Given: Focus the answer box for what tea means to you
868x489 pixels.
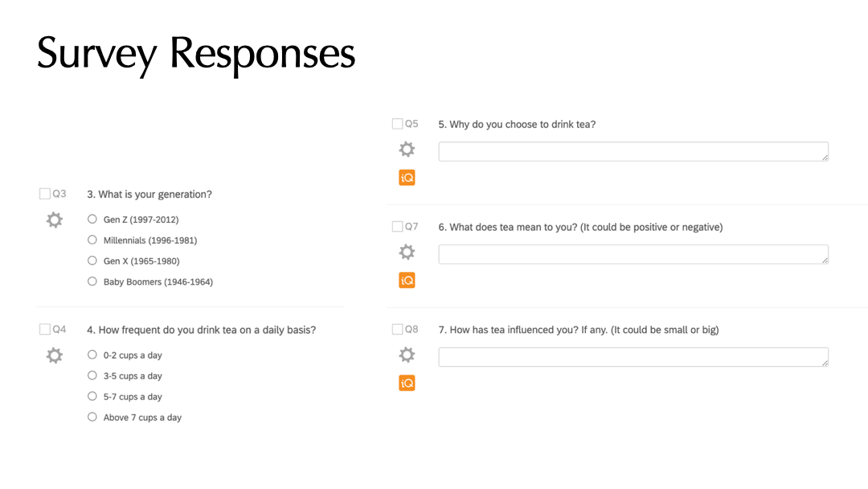Looking at the screenshot, I should pyautogui.click(x=633, y=254).
